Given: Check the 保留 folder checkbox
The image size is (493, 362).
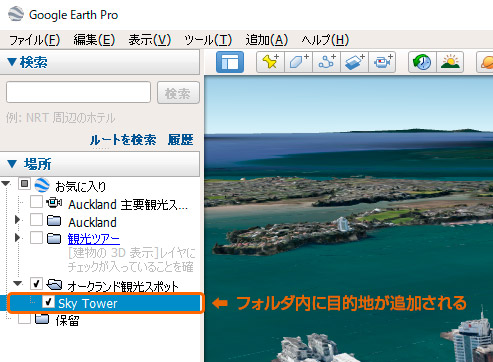Looking at the screenshot, I should point(24,318).
